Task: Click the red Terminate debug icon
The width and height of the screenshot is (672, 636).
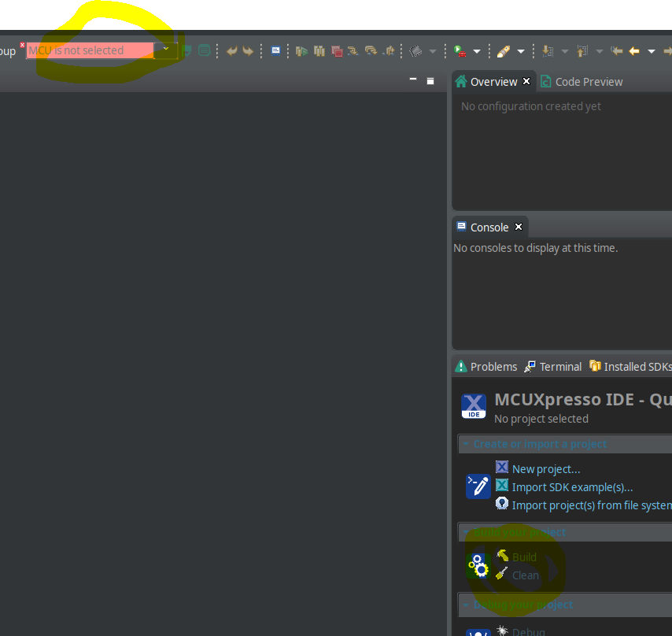Action: 337,51
